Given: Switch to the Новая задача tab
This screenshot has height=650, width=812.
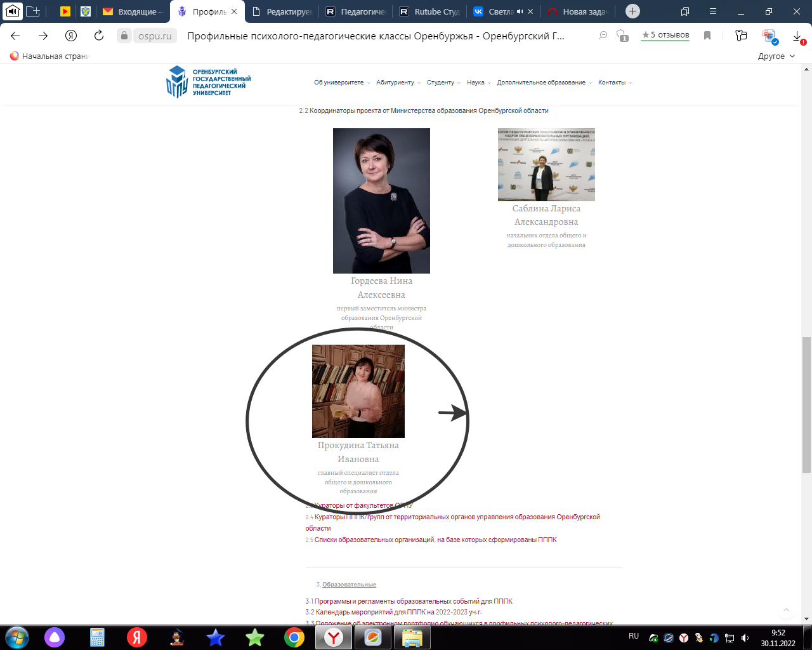Looking at the screenshot, I should (579, 11).
